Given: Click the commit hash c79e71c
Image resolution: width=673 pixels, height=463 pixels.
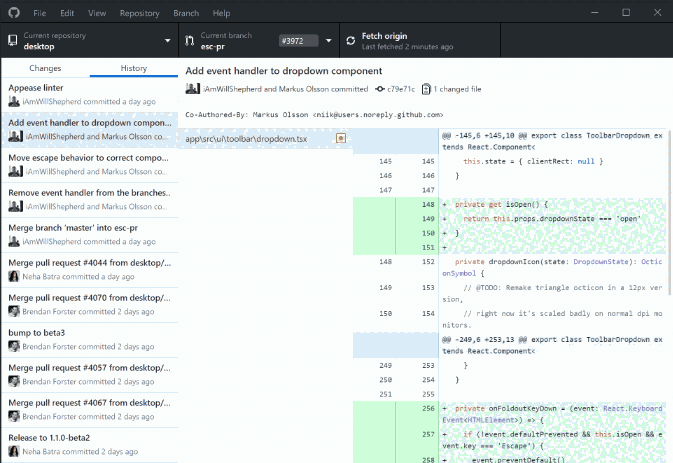Looking at the screenshot, I should click(401, 89).
